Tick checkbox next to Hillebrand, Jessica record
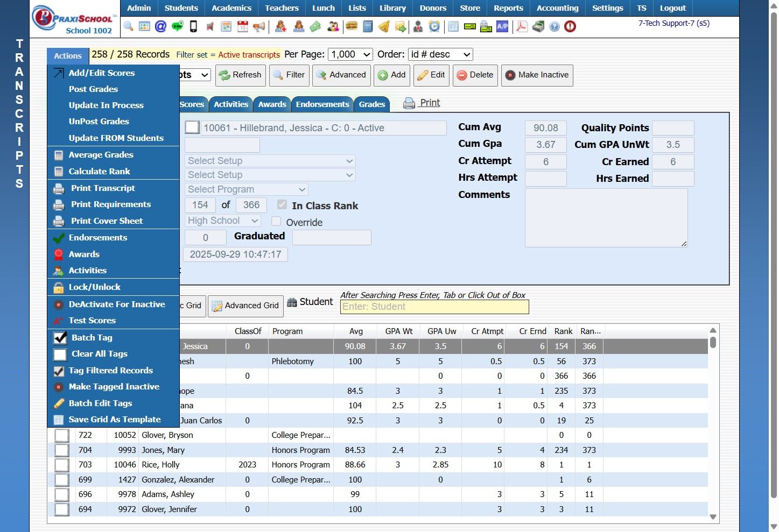779x532 pixels. [192, 127]
